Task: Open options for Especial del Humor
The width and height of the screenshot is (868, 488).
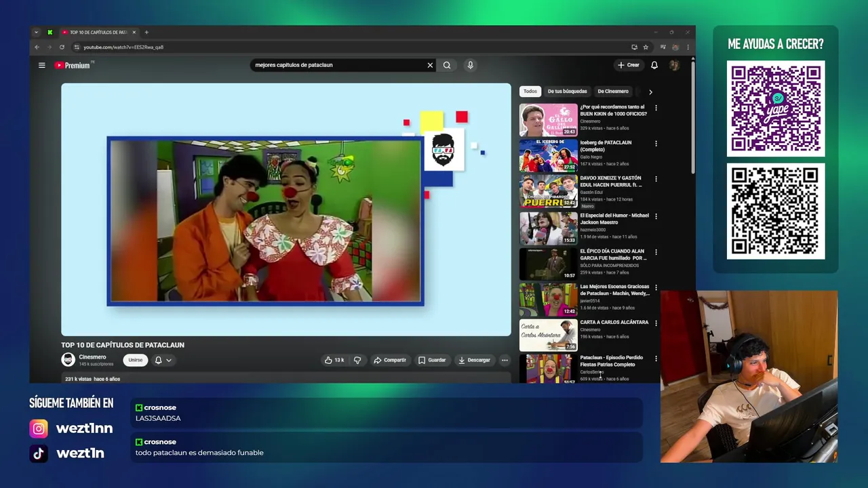Action: tap(655, 216)
